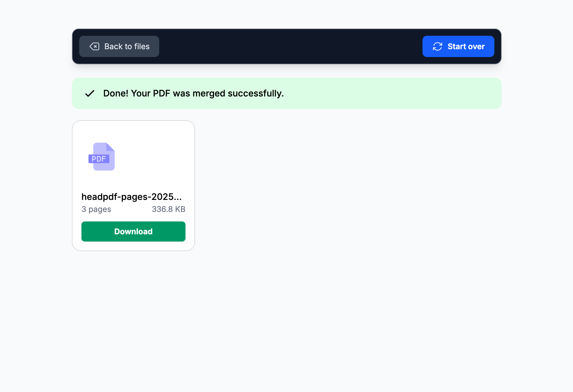Click the merged PDF file card
The height and width of the screenshot is (392, 573).
click(x=133, y=185)
